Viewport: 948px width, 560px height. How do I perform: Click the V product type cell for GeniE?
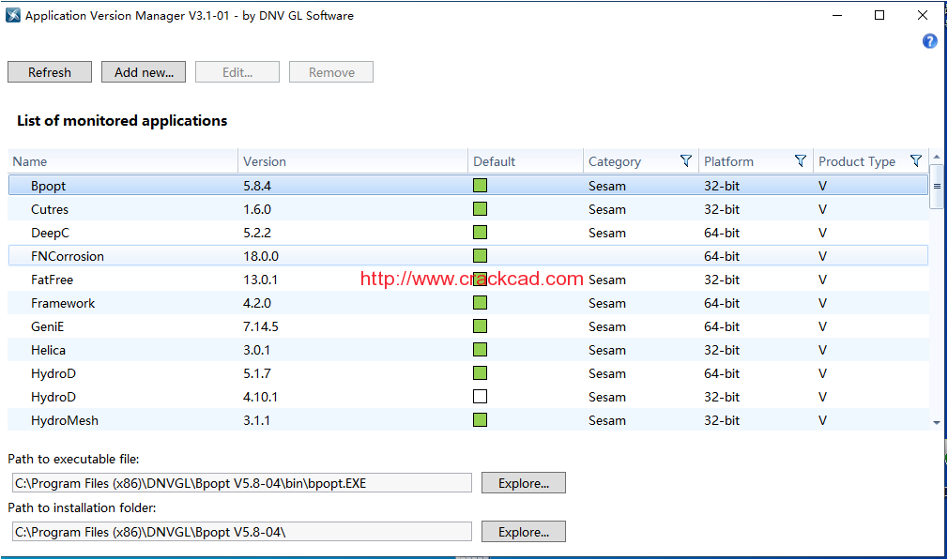click(822, 326)
